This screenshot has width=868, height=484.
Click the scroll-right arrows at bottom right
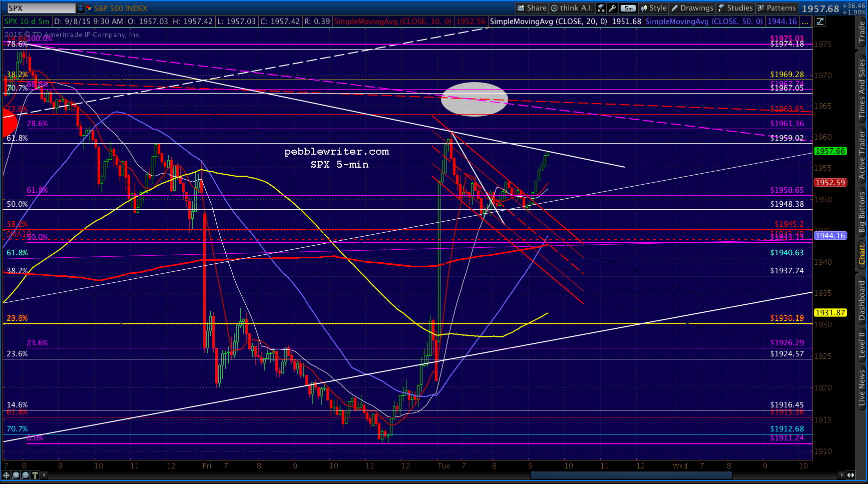(x=850, y=475)
